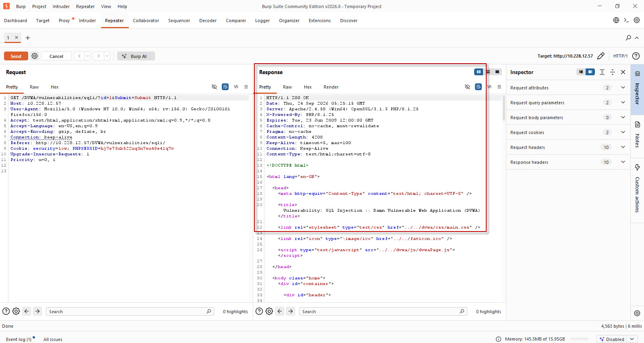Focus the request Search field

pos(130,311)
